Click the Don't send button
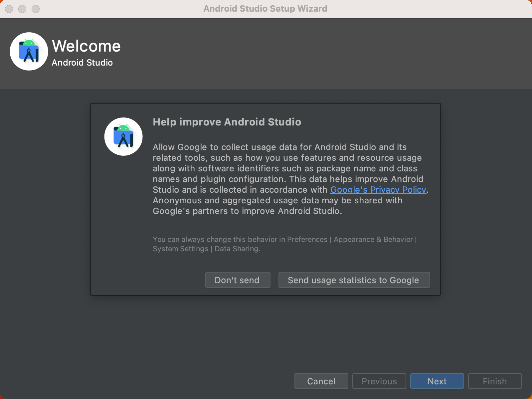This screenshot has width=532, height=399. 238,280
